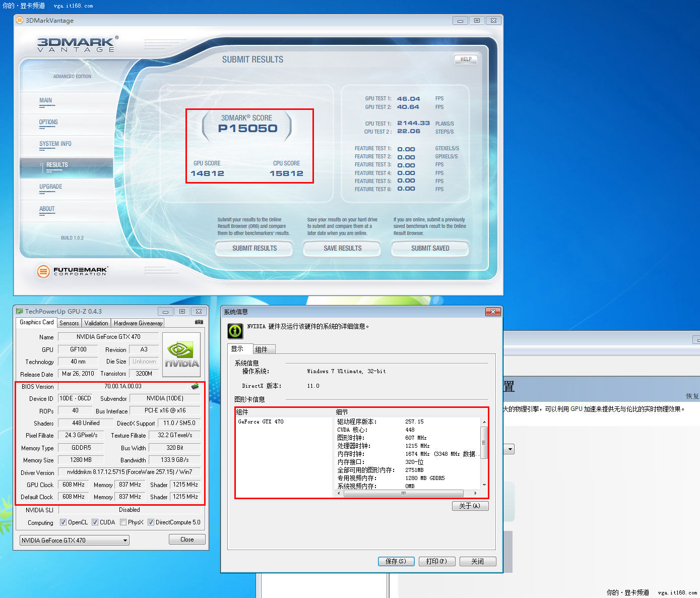The image size is (700, 598).
Task: Click the Driver Version field in GPU-Z
Action: pos(130,472)
